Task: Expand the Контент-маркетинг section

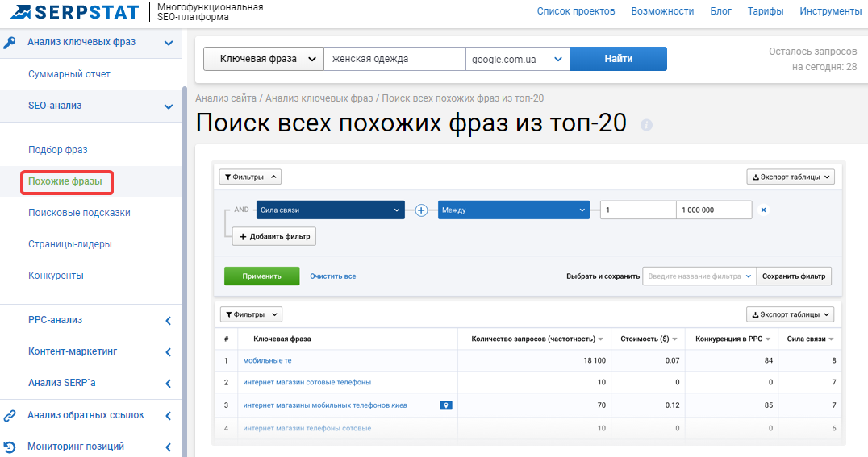Action: 169,352
